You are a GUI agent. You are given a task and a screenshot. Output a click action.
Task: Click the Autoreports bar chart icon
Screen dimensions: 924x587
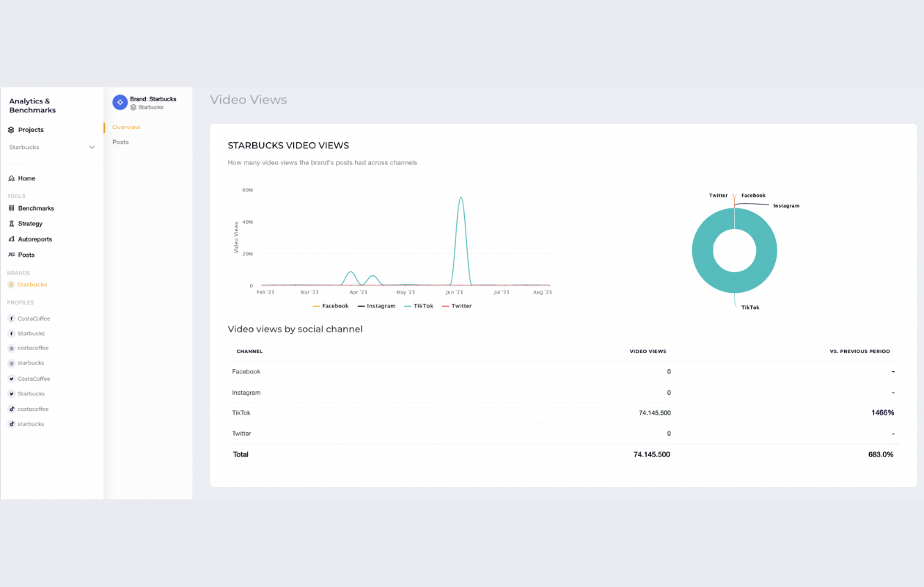point(11,239)
